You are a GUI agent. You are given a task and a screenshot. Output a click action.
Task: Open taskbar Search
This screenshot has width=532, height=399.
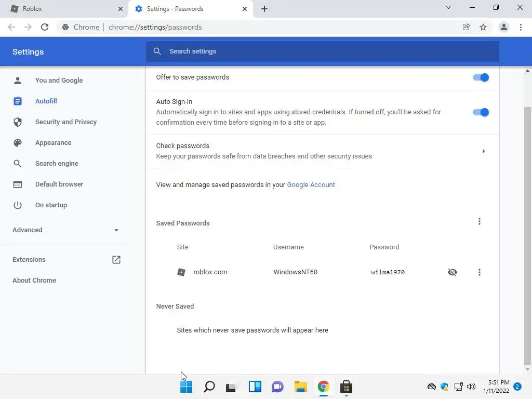tap(209, 387)
